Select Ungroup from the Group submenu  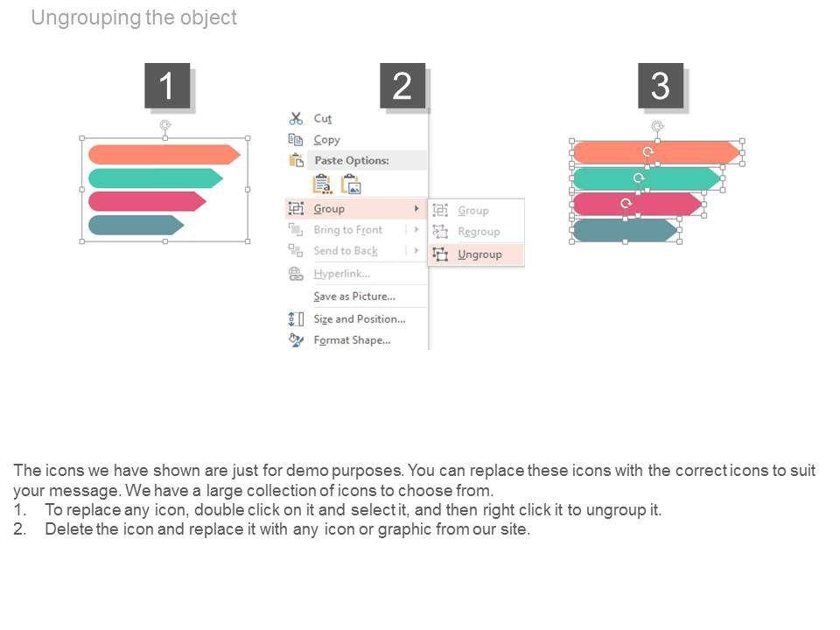[x=479, y=254]
